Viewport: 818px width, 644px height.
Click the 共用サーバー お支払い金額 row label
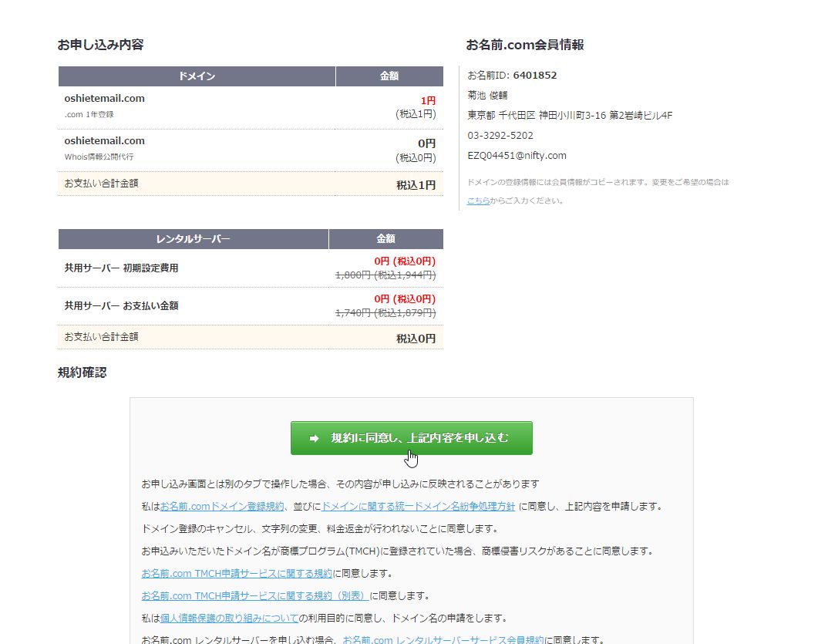click(121, 306)
